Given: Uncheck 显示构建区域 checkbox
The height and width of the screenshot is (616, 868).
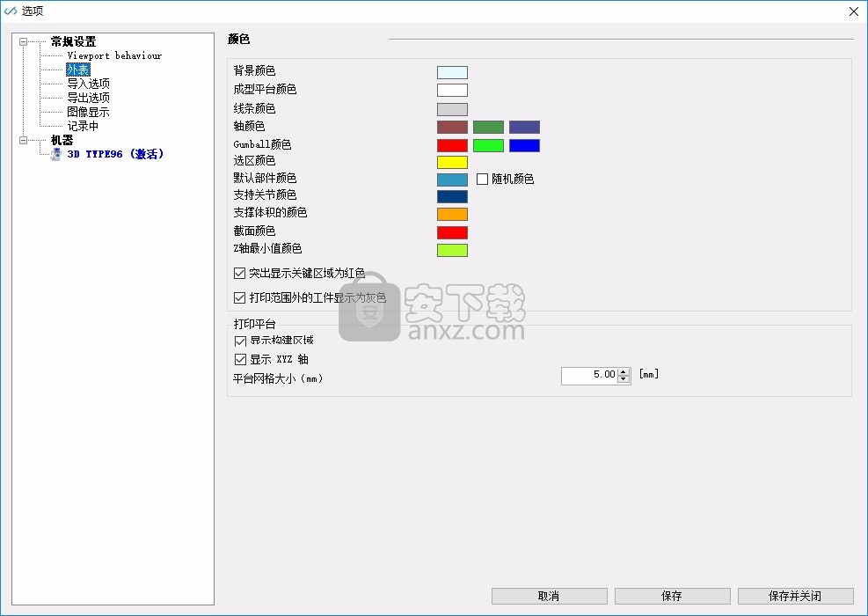Looking at the screenshot, I should 240,341.
